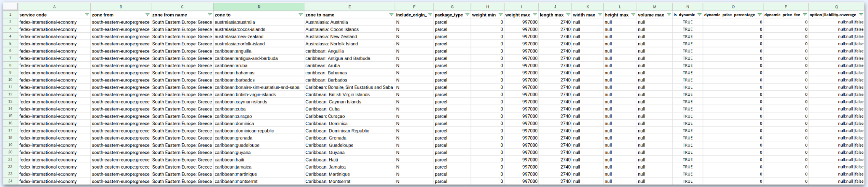Select row 11 by its row number
The width and height of the screenshot is (868, 187).
tap(10, 87)
